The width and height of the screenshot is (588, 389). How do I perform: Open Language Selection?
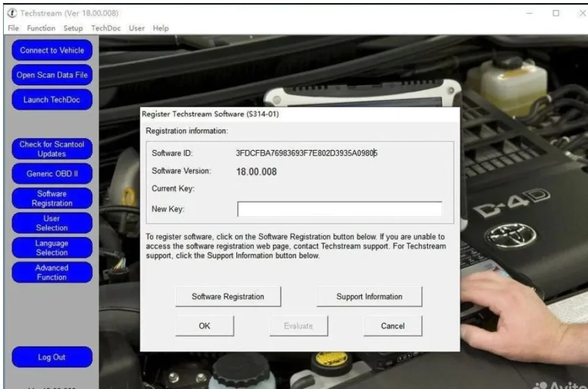tap(52, 248)
